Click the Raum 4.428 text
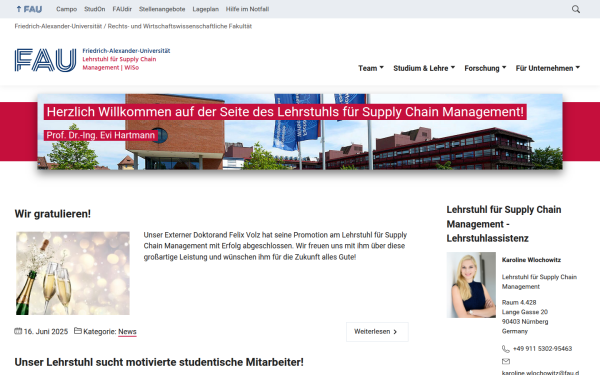 click(519, 302)
